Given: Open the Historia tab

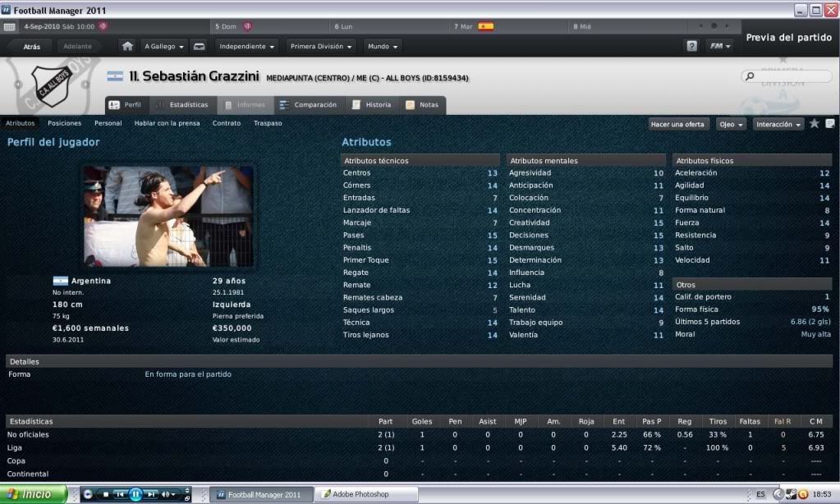Looking at the screenshot, I should point(372,105).
